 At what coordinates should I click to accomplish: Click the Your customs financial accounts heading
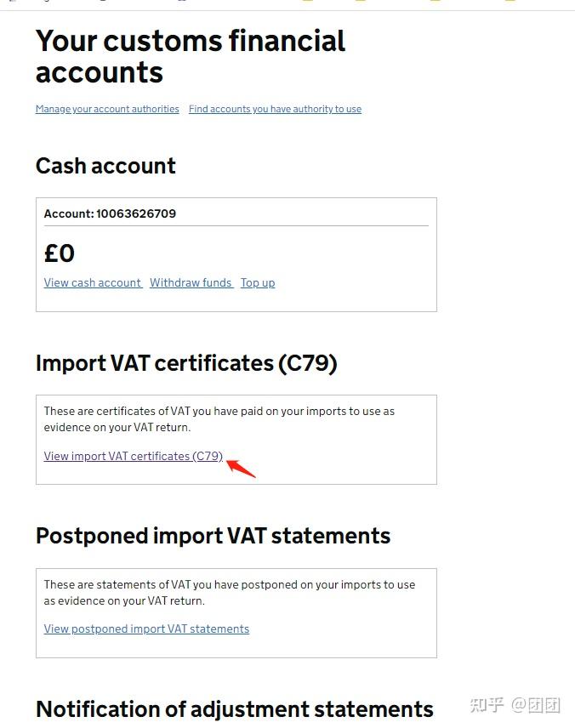[190, 56]
